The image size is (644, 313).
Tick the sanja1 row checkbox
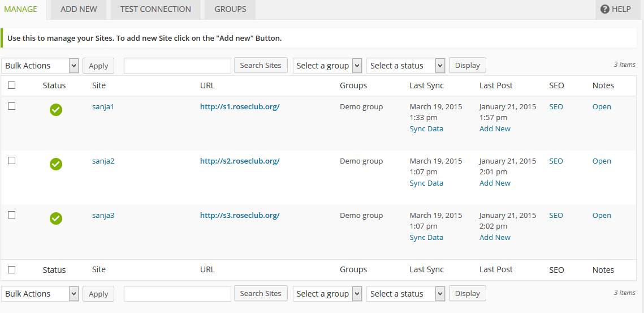click(x=12, y=106)
